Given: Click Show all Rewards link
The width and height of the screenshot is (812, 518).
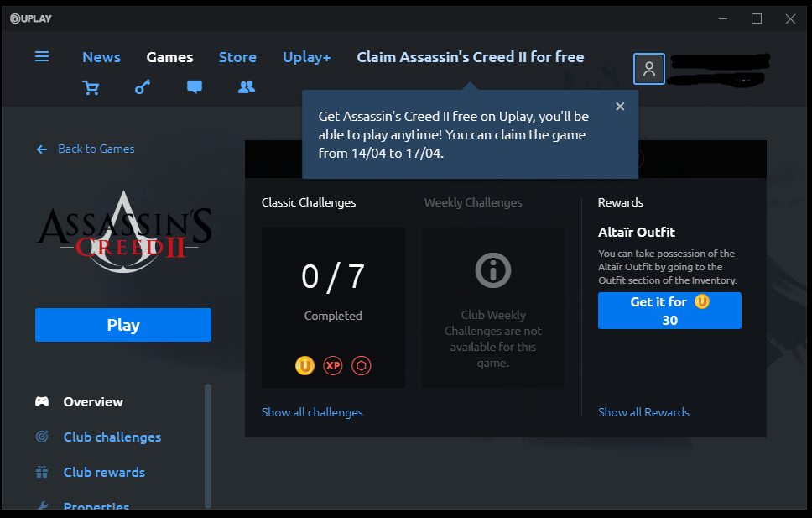Looking at the screenshot, I should (x=643, y=412).
